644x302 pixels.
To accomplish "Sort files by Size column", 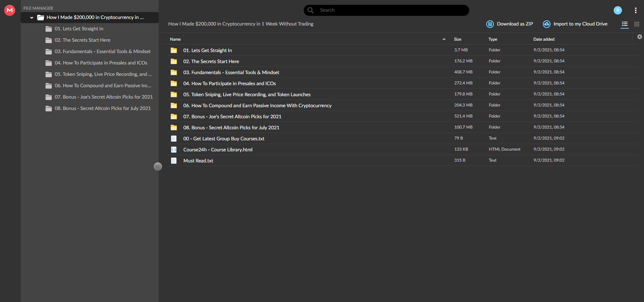I will (x=457, y=39).
